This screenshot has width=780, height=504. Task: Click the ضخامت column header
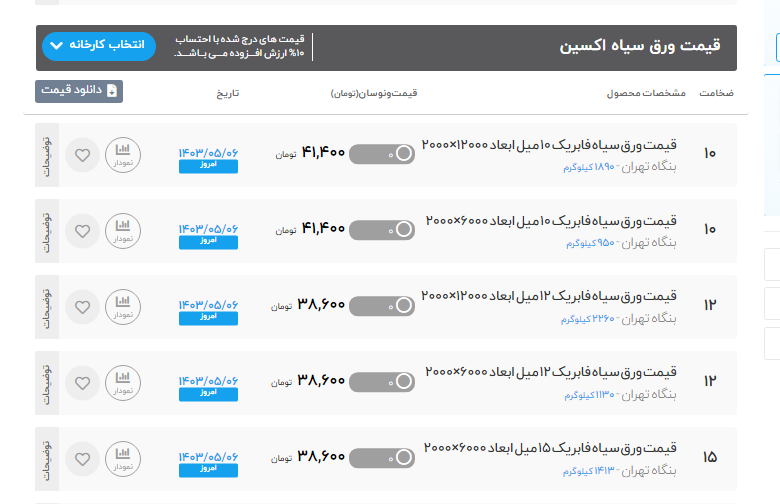click(x=715, y=93)
